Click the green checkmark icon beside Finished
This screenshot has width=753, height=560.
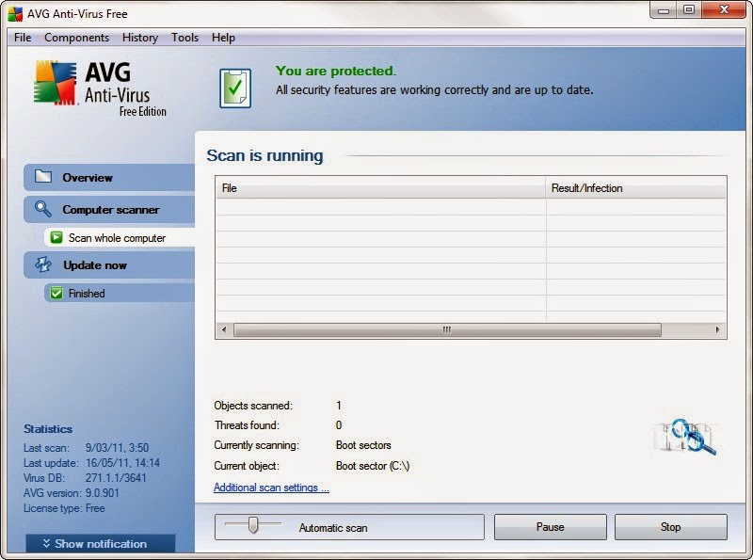click(56, 293)
